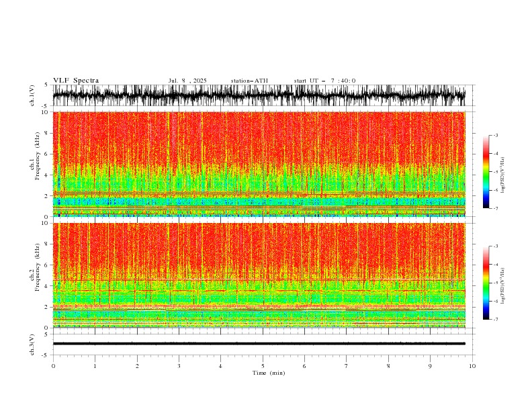Screen dimensions: 532x411
Task: Click the '-7' value on ch.2 colorbar
Action: (x=496, y=319)
